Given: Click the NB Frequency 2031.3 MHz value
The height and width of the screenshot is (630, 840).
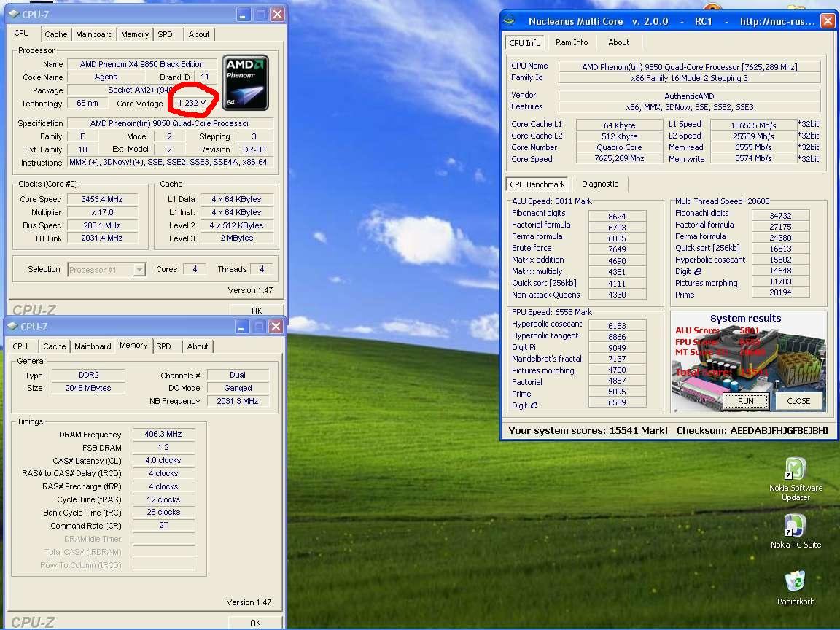Looking at the screenshot, I should point(238,401).
